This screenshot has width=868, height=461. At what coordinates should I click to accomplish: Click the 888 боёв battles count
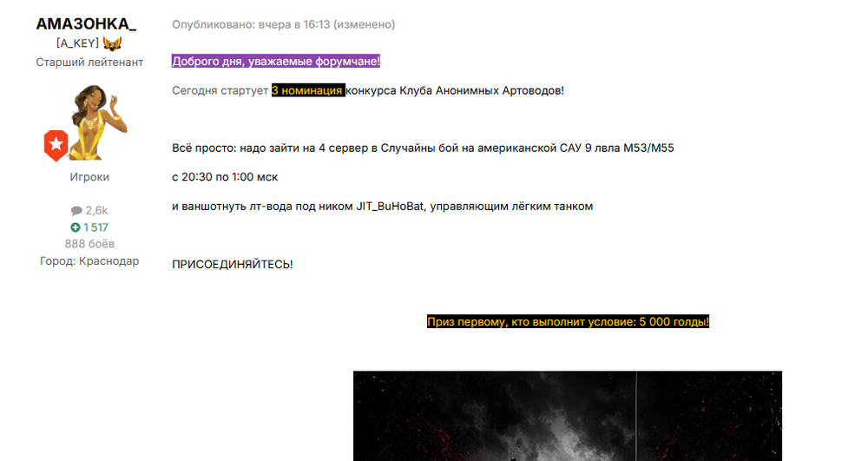pos(89,244)
